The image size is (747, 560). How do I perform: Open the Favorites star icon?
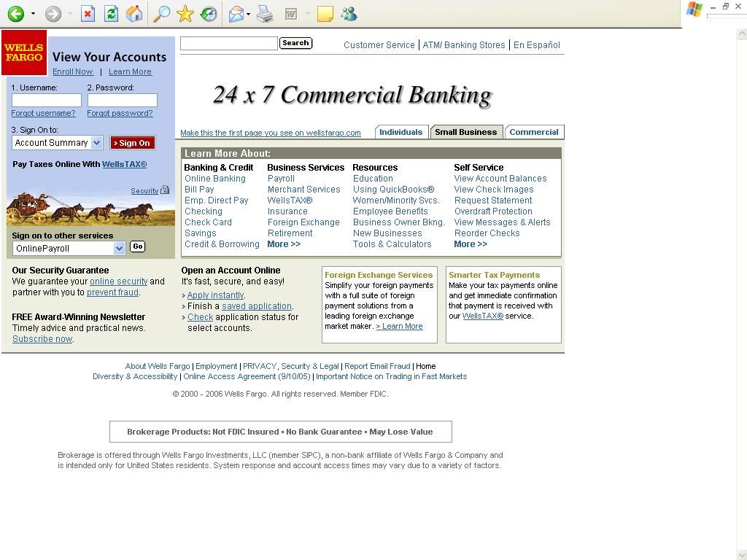pos(185,14)
